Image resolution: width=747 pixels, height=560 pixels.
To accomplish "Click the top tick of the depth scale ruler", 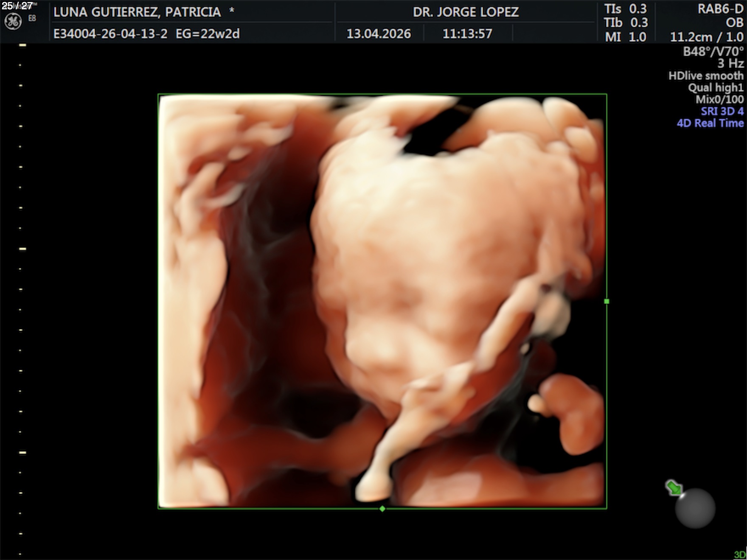I will [x=22, y=45].
